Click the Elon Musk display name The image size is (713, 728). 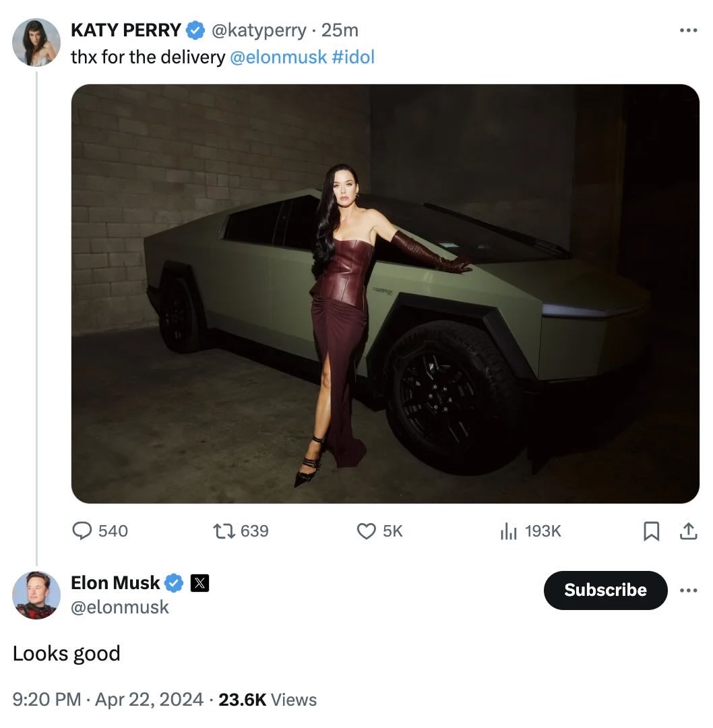tap(115, 582)
